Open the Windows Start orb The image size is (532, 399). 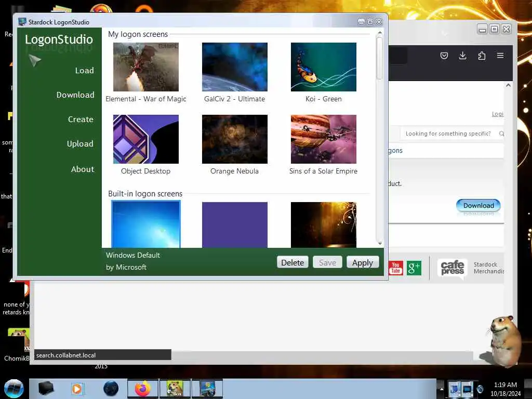tap(14, 389)
